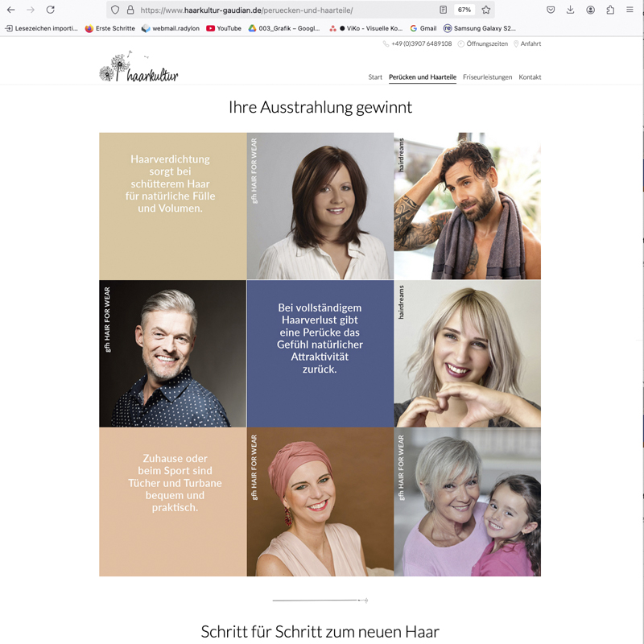This screenshot has width=644, height=644.
Task: Reset zoom via the 67% badge
Action: click(x=464, y=10)
